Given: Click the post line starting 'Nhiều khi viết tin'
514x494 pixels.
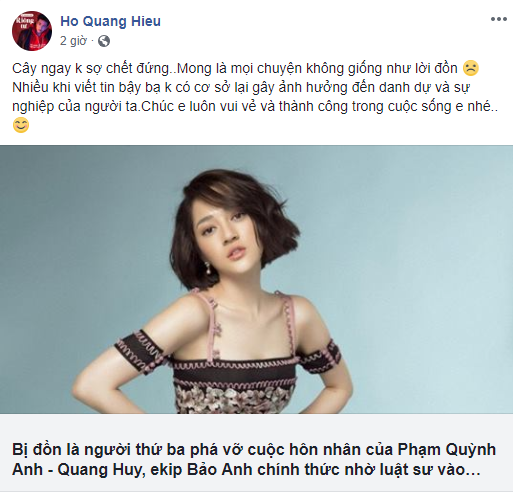Looking at the screenshot, I should click(x=241, y=87).
